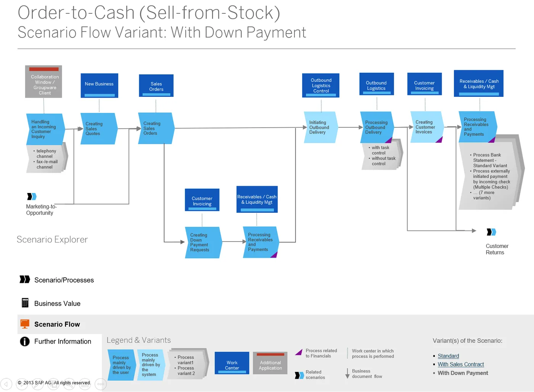The image size is (534, 392).
Task: Click the top Customer Invoicing work center
Action: (425, 84)
